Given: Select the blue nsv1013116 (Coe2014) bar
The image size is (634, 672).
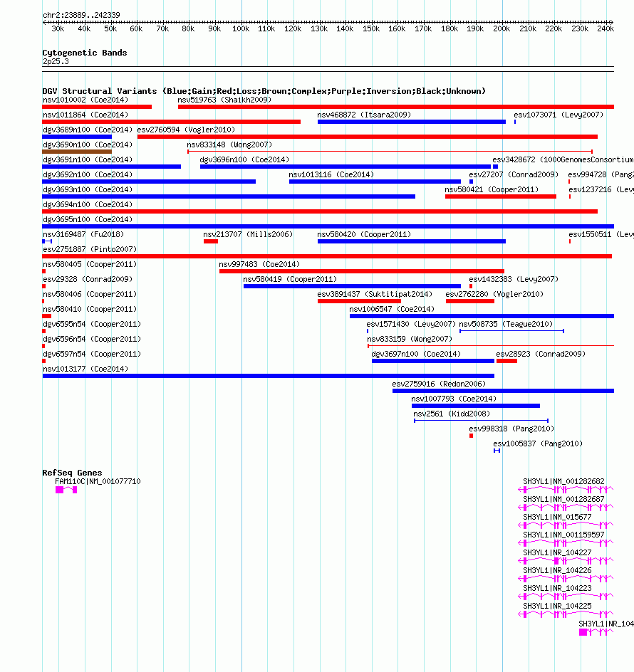Looking at the screenshot, I should click(x=375, y=182).
